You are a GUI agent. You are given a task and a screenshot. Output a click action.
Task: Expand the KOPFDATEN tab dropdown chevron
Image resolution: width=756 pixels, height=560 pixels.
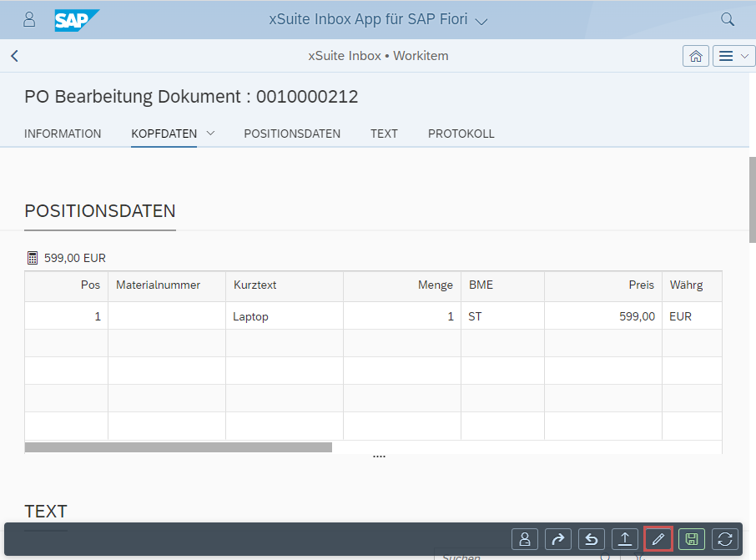pos(210,134)
